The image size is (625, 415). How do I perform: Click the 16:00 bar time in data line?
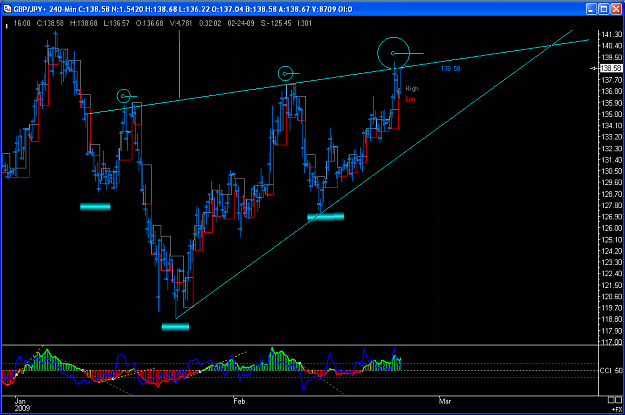(22, 23)
